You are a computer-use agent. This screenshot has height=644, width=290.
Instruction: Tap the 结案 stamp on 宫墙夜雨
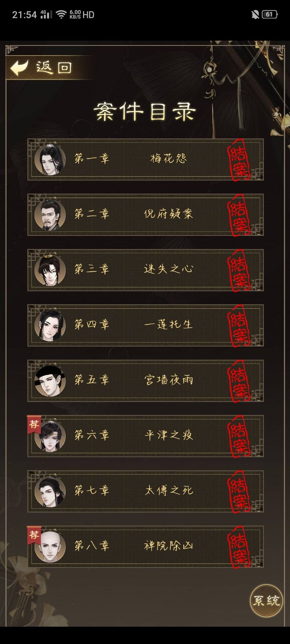tap(238, 381)
